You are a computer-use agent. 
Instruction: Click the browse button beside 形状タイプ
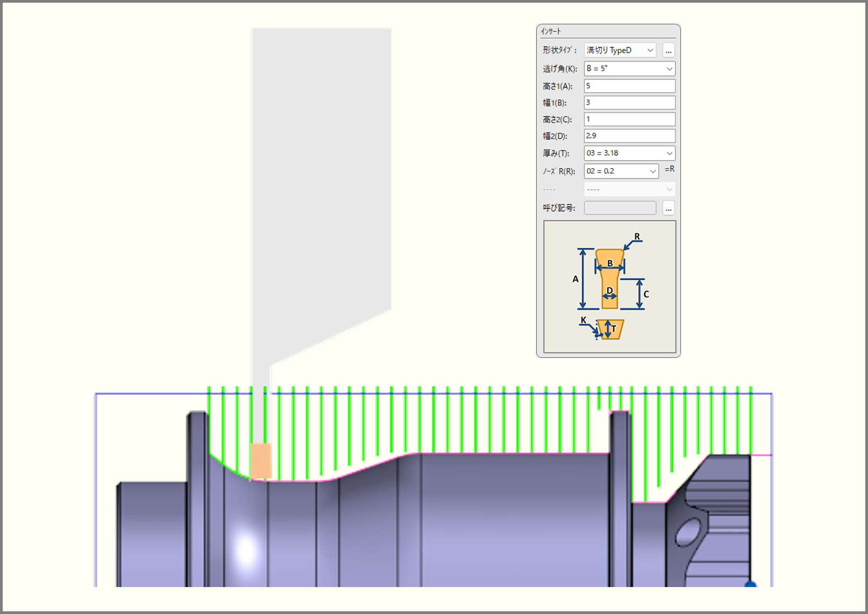(x=668, y=51)
